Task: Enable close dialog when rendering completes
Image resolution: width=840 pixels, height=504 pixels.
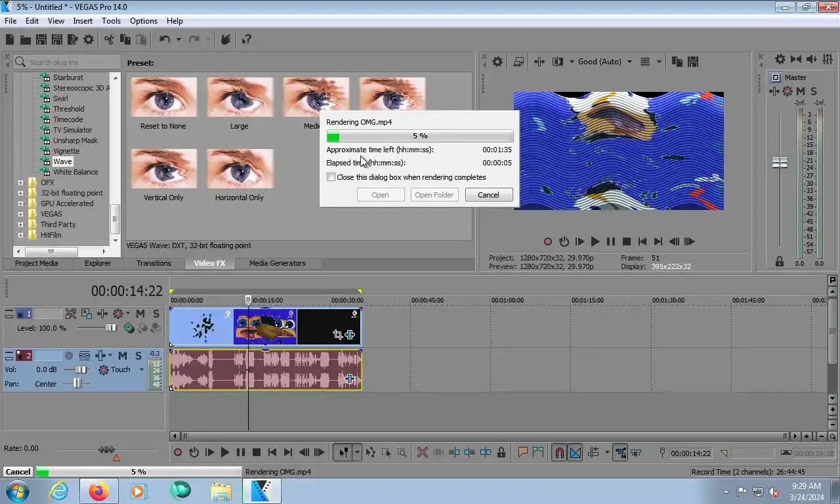Action: (331, 177)
